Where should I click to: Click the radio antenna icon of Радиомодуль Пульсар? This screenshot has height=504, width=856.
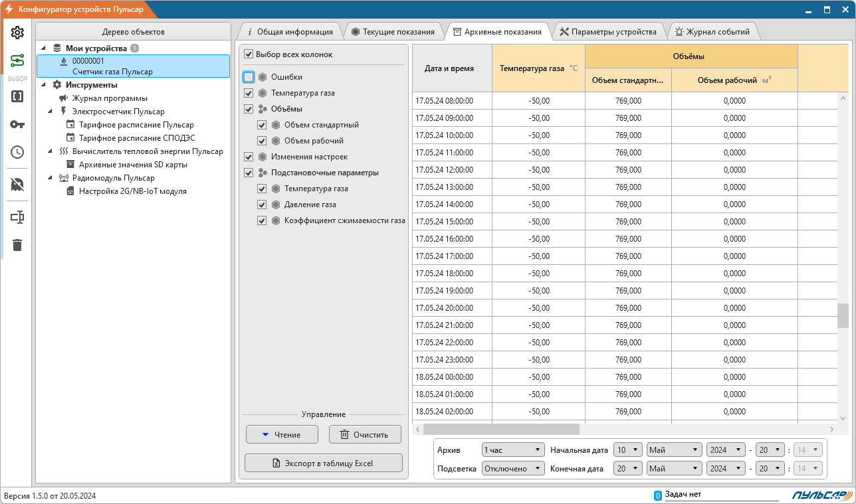(x=64, y=178)
